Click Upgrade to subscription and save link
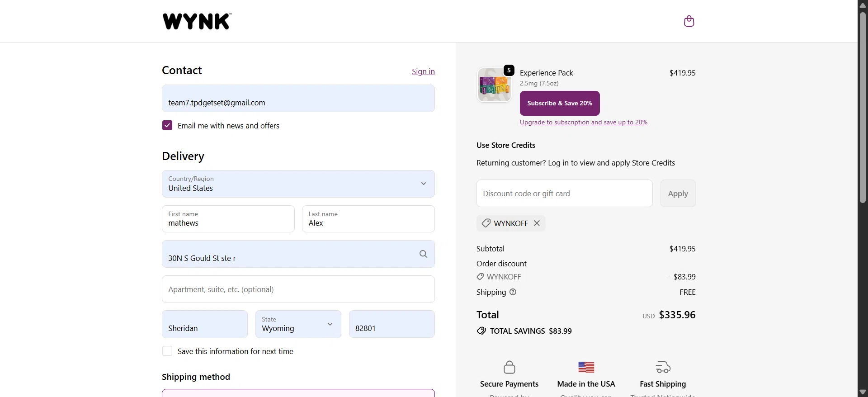The image size is (868, 397). [584, 122]
